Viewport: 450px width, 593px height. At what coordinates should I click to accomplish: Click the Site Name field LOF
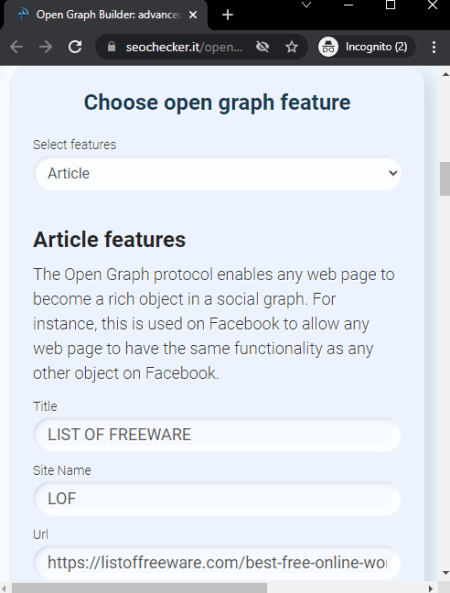pyautogui.click(x=217, y=499)
